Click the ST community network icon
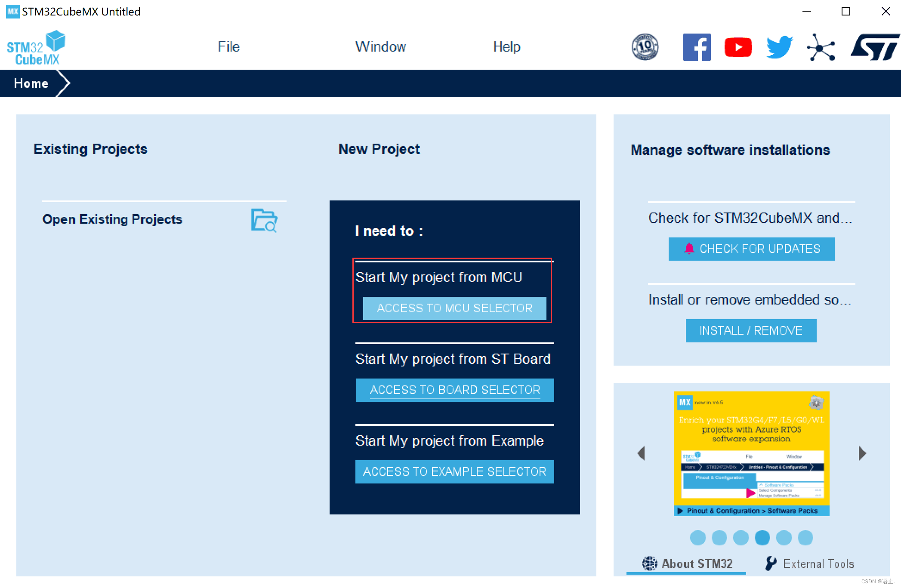 click(x=821, y=47)
